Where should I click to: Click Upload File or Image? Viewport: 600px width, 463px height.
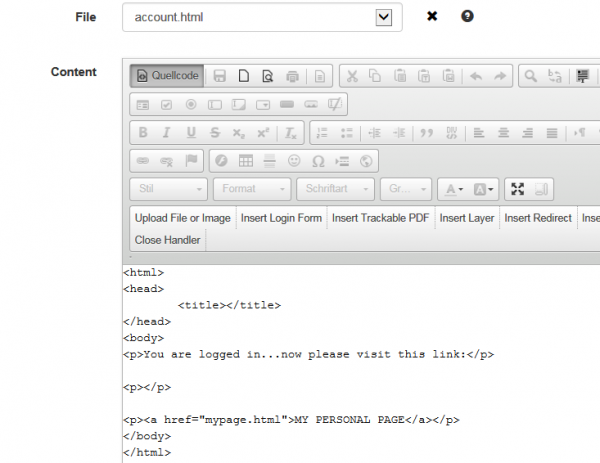183,218
